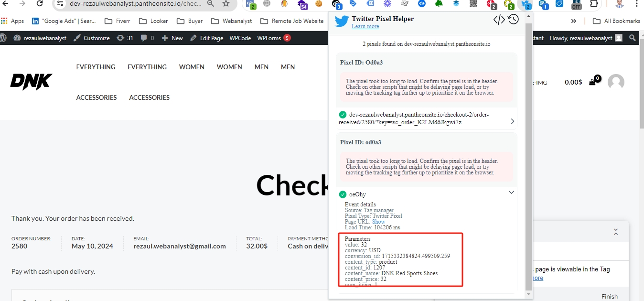Open the Apps grid shortcut

[x=13, y=21]
